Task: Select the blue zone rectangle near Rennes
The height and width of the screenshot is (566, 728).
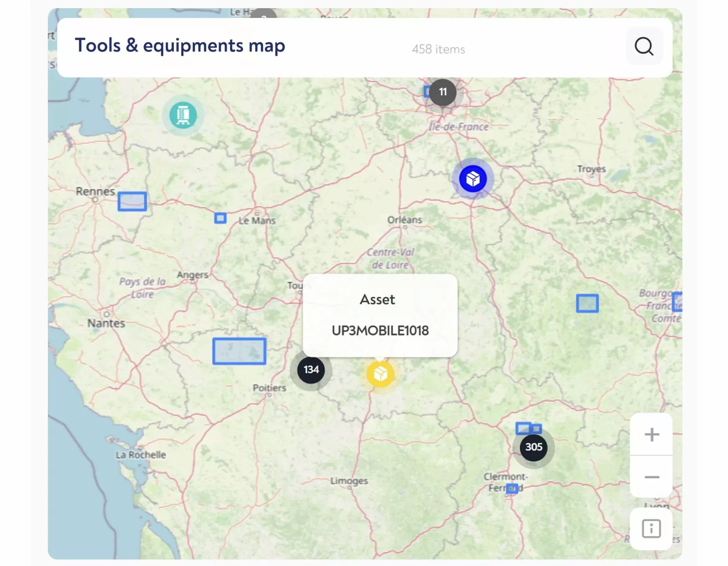Action: click(x=132, y=201)
